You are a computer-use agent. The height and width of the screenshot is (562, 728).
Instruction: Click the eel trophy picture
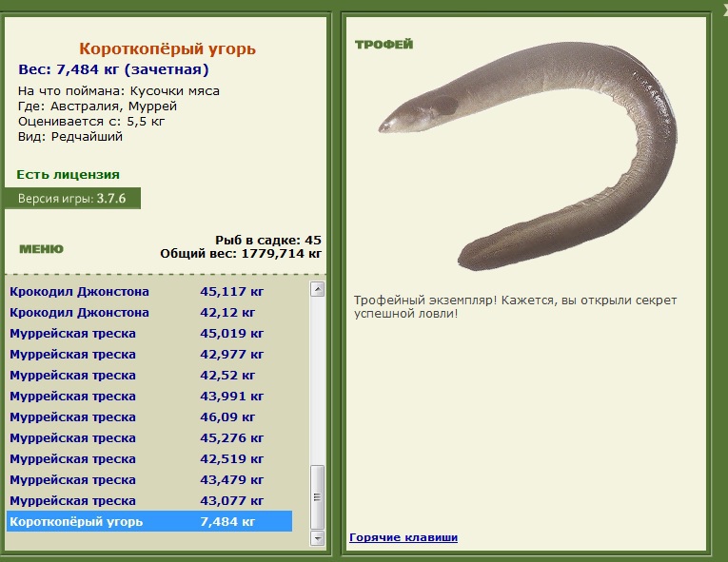(527, 155)
